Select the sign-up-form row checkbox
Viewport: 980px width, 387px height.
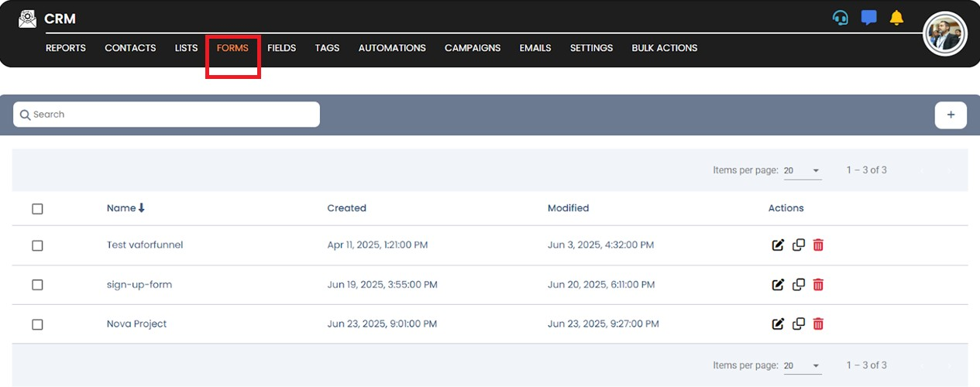click(37, 285)
